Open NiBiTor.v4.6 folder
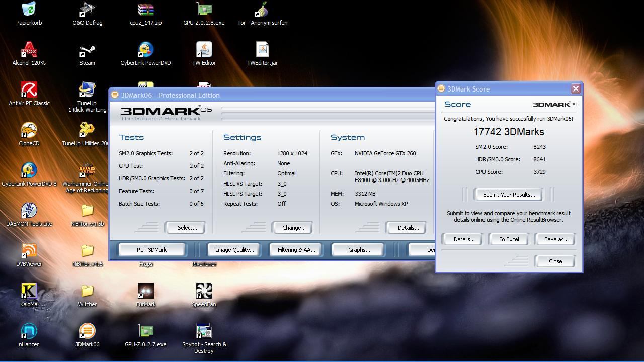The height and width of the screenshot is (362, 644). point(87,251)
